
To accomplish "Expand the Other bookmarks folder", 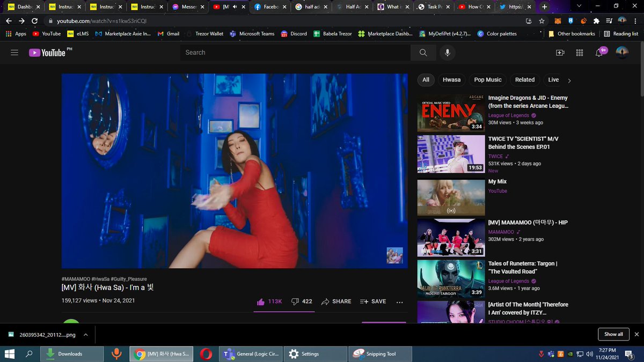I will (572, 34).
